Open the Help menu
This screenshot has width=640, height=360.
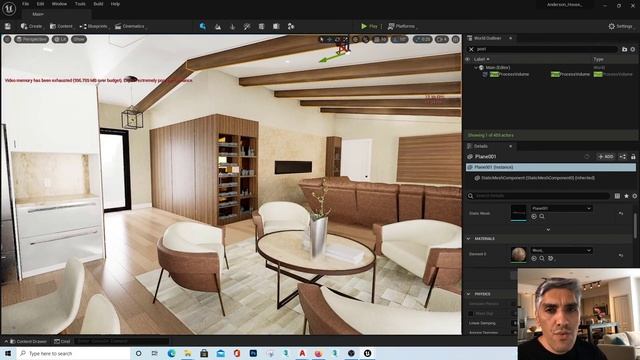coord(116,4)
